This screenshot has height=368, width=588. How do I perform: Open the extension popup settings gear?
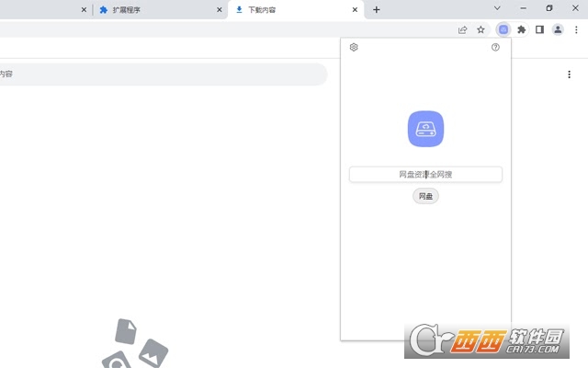(354, 47)
